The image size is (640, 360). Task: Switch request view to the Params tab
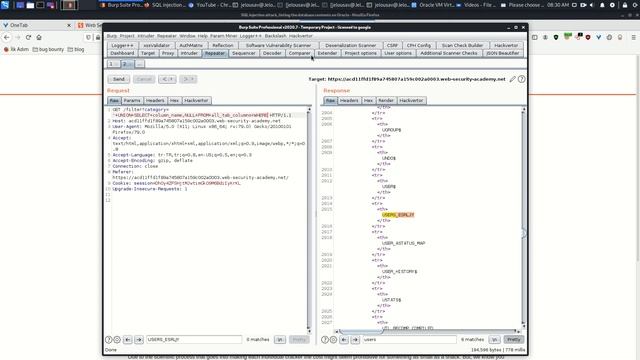[x=132, y=100]
